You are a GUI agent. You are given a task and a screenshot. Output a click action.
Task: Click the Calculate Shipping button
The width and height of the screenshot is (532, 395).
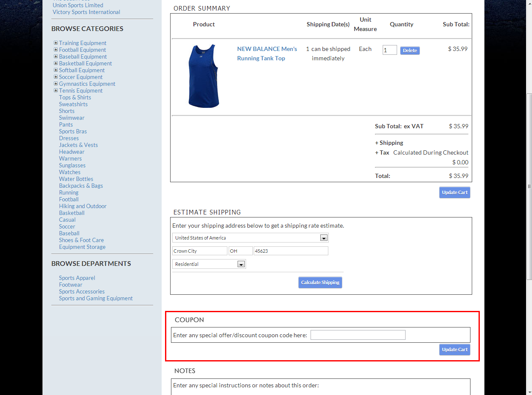(320, 282)
